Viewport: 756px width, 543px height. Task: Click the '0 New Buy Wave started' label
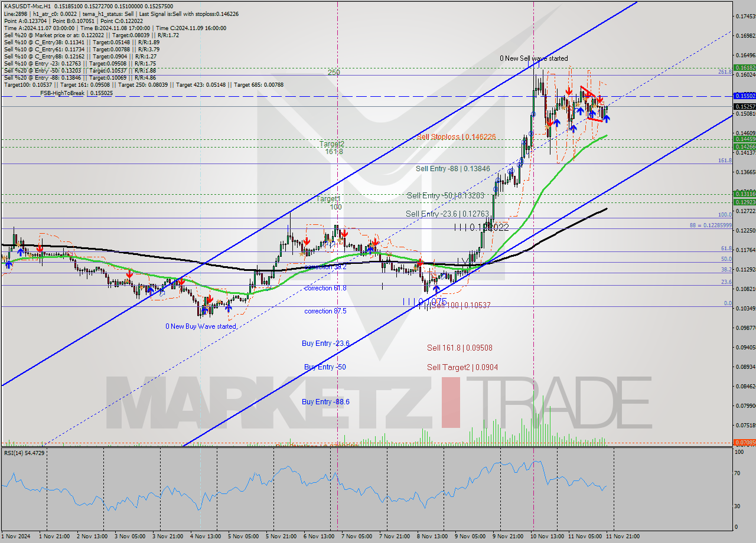[200, 326]
